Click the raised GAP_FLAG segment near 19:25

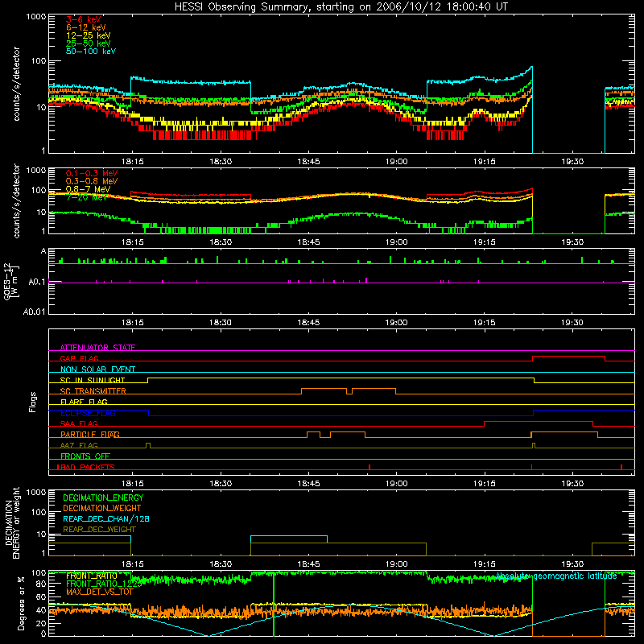pos(568,357)
